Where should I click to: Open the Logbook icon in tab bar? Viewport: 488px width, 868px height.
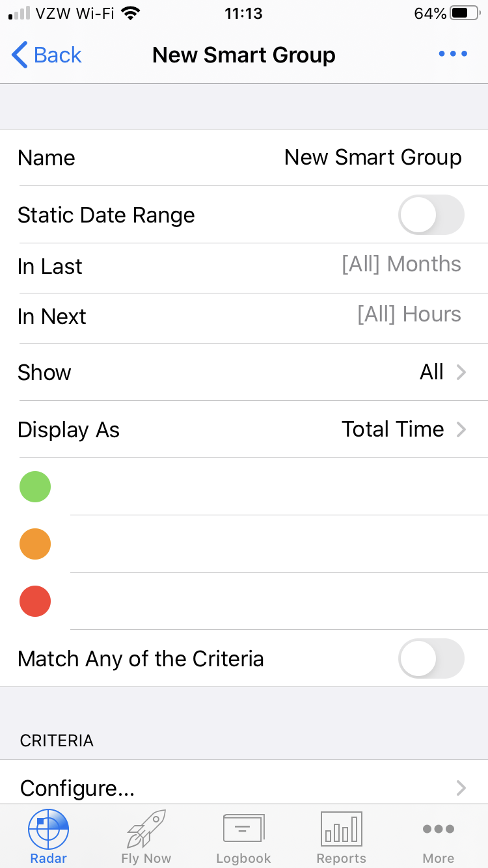[243, 829]
